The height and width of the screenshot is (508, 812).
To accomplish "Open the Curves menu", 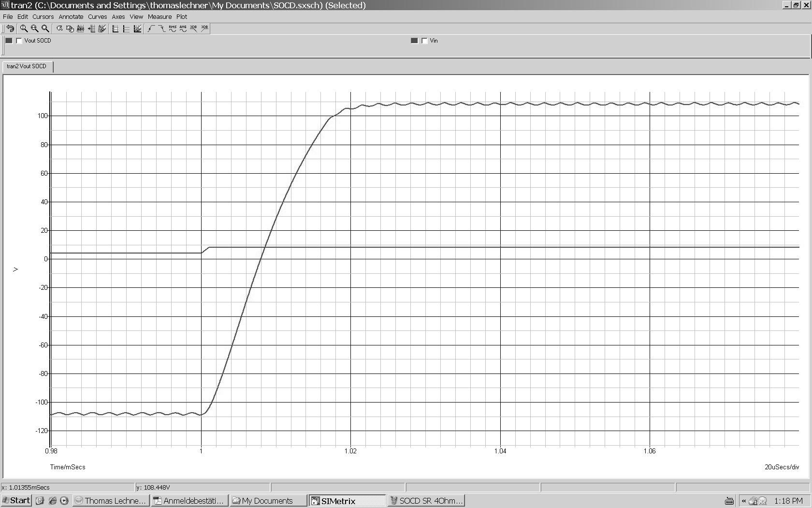I will coord(97,16).
